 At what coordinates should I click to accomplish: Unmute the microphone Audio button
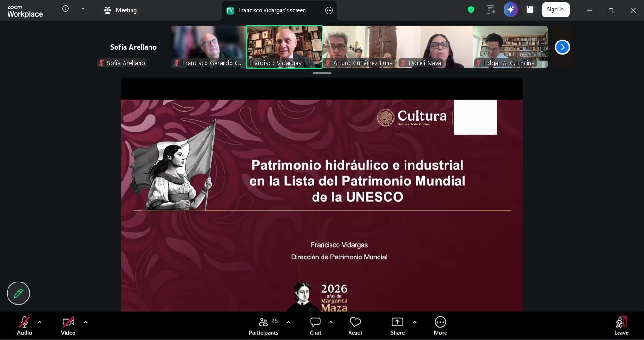(24, 326)
